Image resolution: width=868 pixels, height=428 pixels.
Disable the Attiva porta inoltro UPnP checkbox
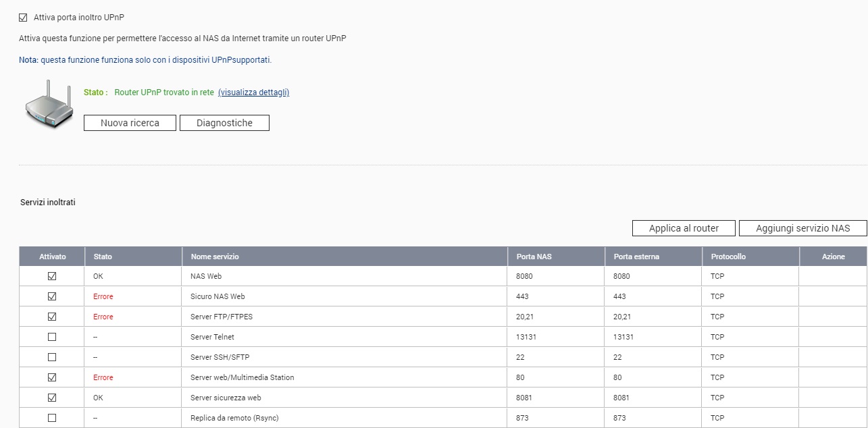[24, 18]
